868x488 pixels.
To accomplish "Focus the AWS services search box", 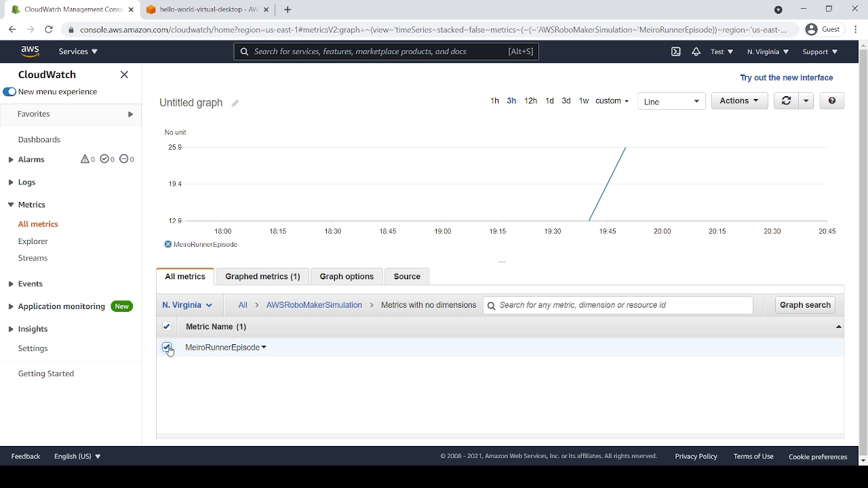I will coord(387,52).
